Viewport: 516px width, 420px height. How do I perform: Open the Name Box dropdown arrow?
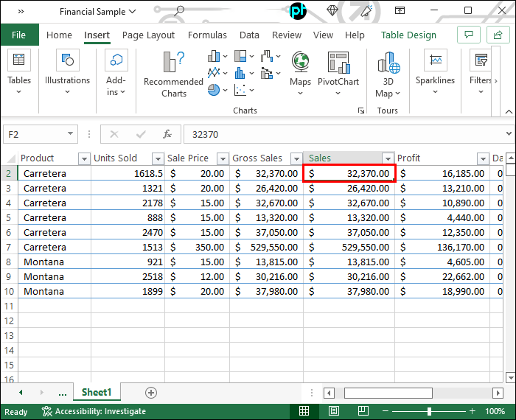point(71,134)
